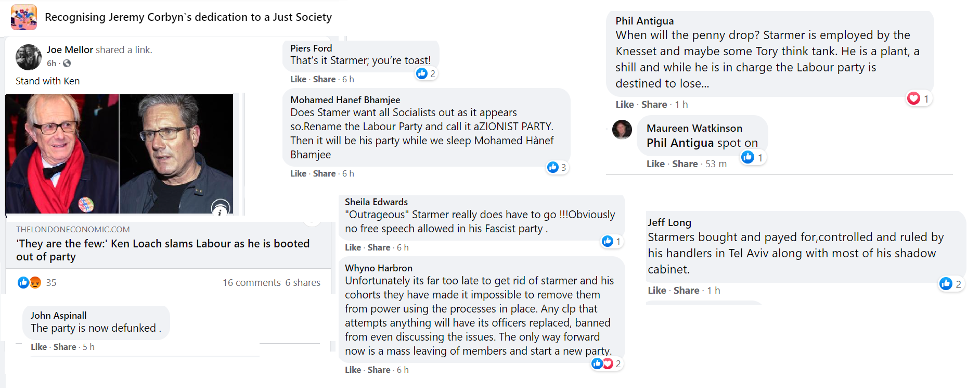Click the like reaction icon on Piers Ford's comment
The image size is (980, 388).
pyautogui.click(x=422, y=73)
